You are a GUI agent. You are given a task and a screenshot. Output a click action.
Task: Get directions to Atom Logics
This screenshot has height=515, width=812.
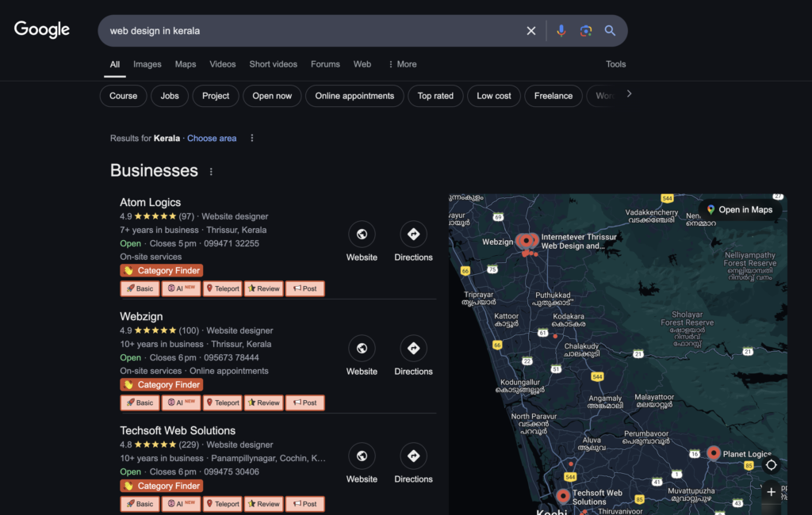click(x=413, y=234)
